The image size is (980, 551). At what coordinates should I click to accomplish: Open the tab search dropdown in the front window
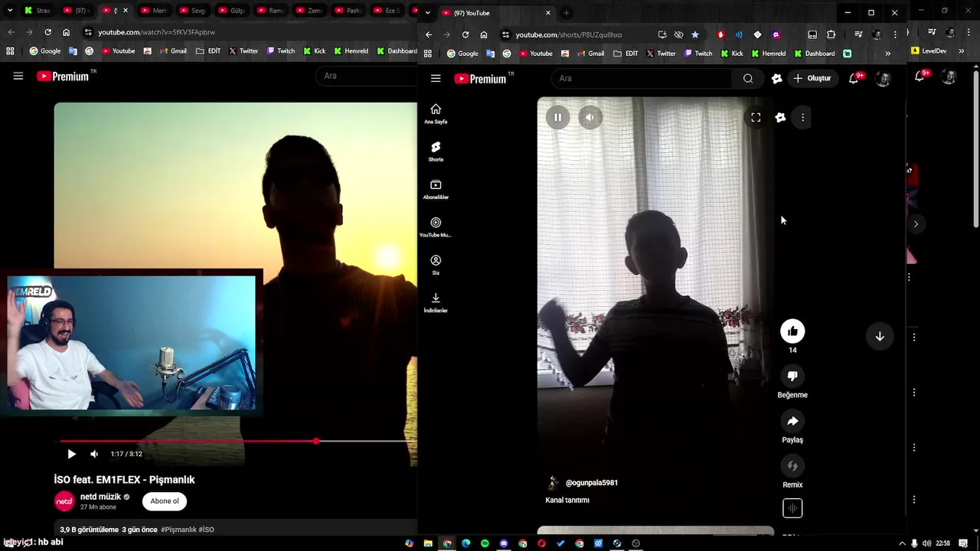pyautogui.click(x=427, y=13)
